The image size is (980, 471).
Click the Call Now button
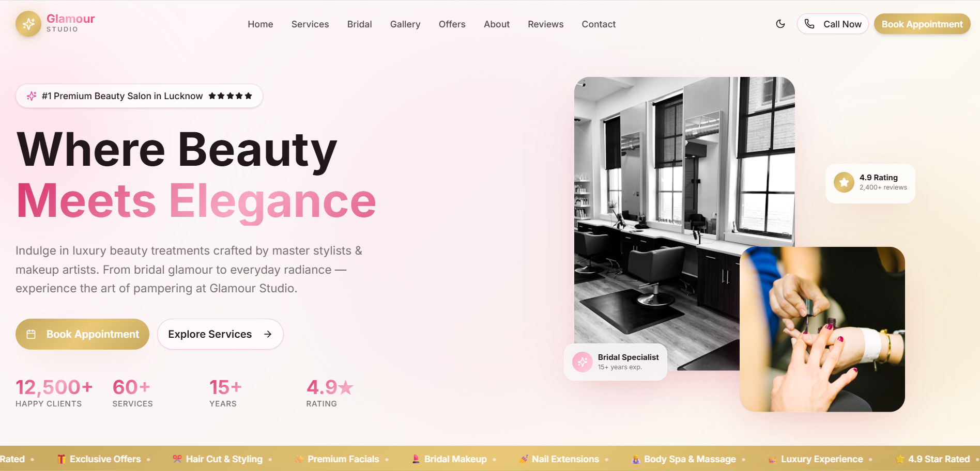(x=833, y=24)
